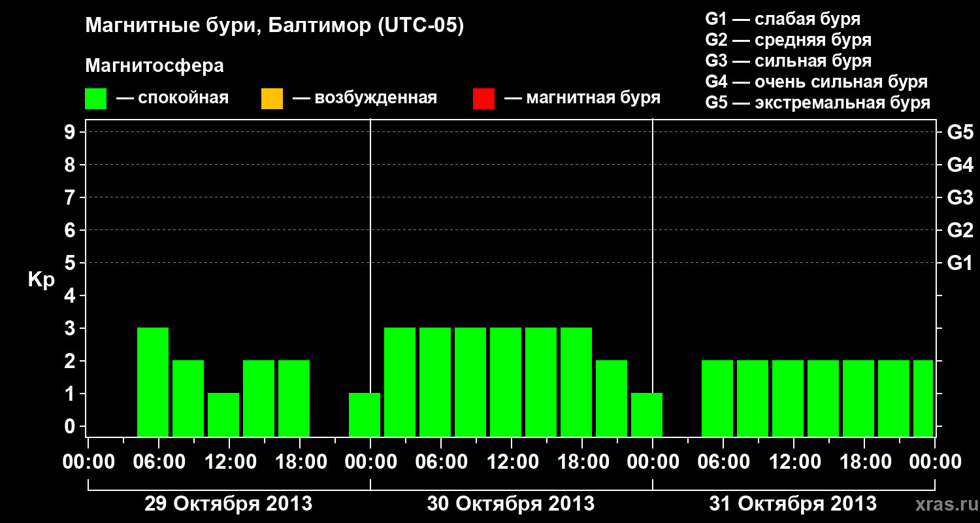Image resolution: width=980 pixels, height=523 pixels.
Task: Click the right-axis 'G5' scale label
Action: point(960,132)
